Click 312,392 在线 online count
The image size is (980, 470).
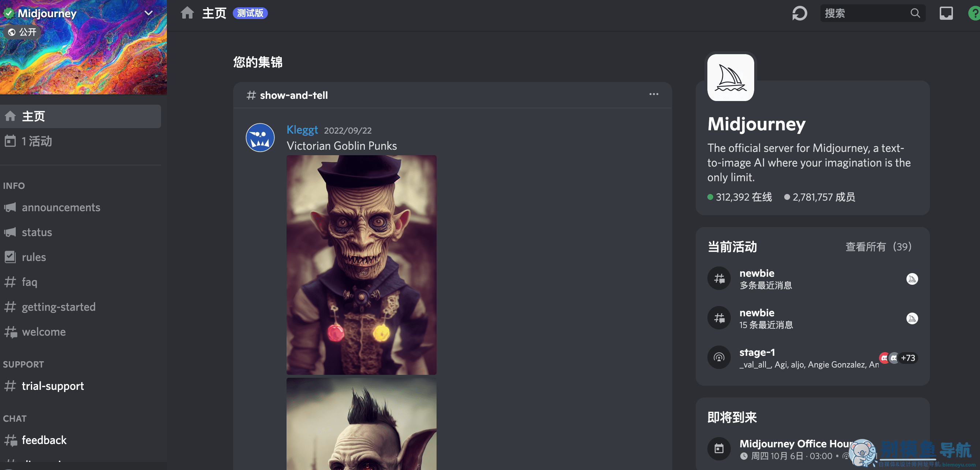coord(740,197)
